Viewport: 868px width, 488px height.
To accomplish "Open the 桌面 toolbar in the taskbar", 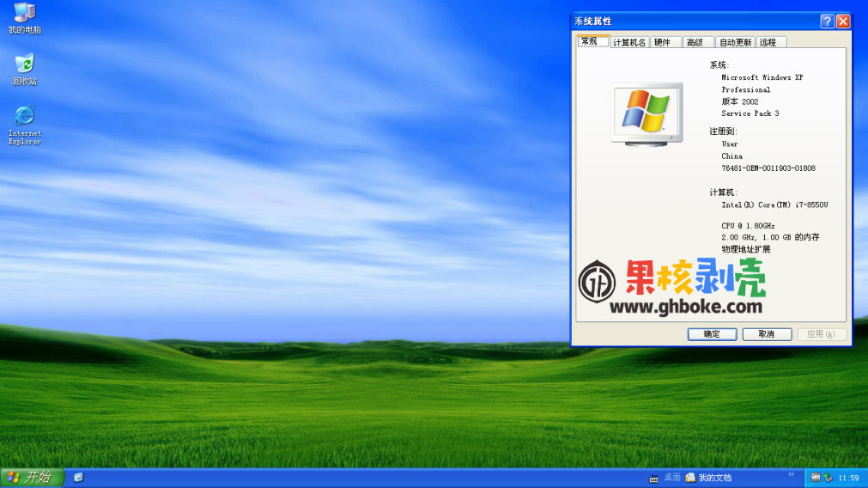I will pyautogui.click(x=672, y=478).
